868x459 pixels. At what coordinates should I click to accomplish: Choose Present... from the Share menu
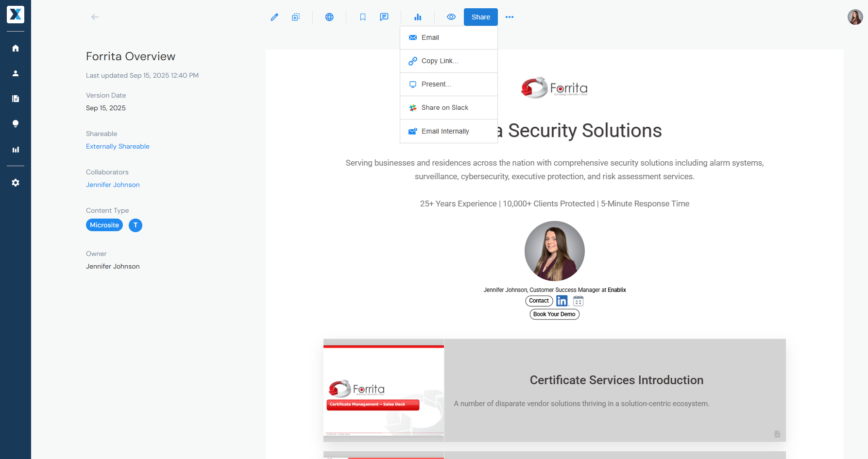pyautogui.click(x=449, y=84)
